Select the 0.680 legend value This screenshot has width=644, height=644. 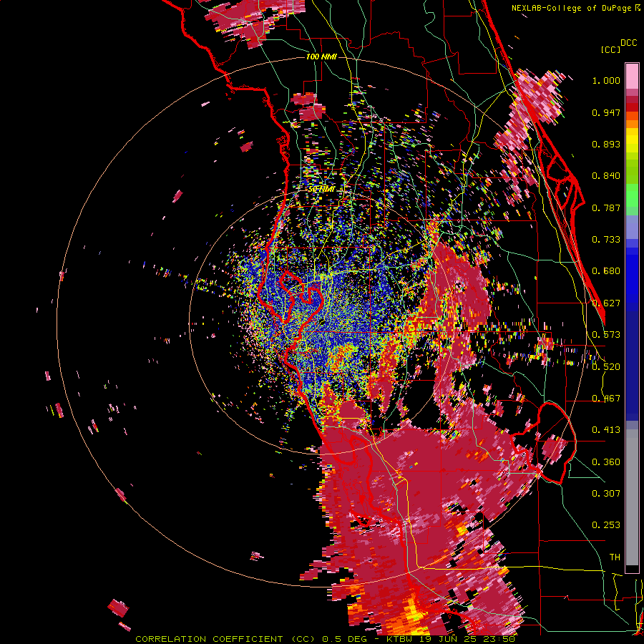point(606,271)
